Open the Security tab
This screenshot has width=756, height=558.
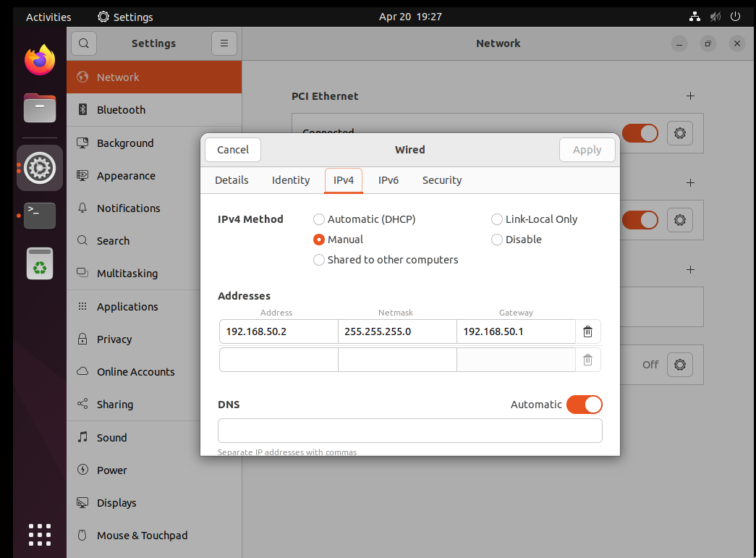click(x=441, y=180)
